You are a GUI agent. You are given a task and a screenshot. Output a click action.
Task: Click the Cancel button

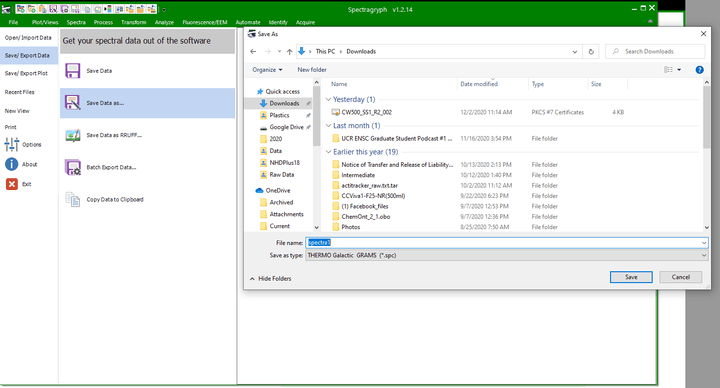pyautogui.click(x=681, y=277)
